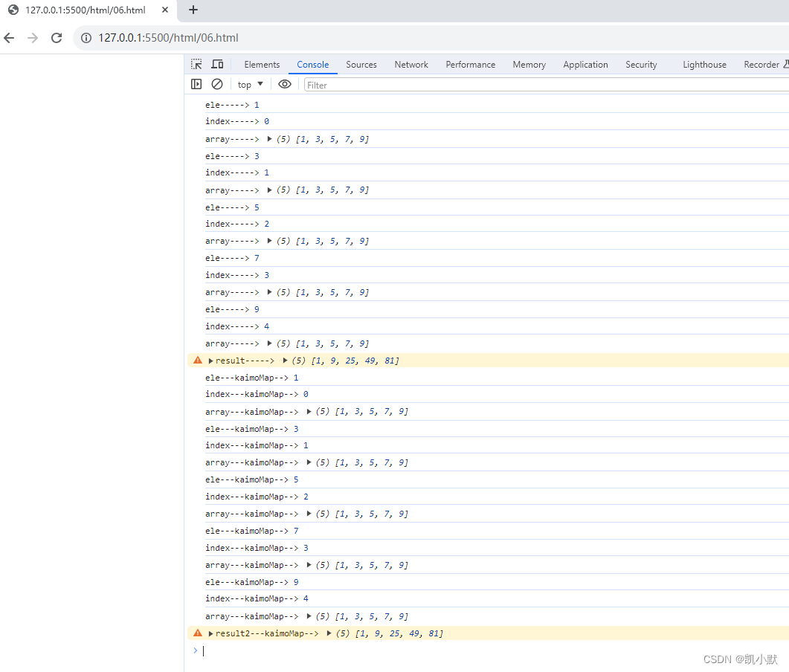Select the 'ele-----> 5' log line

pos(232,207)
